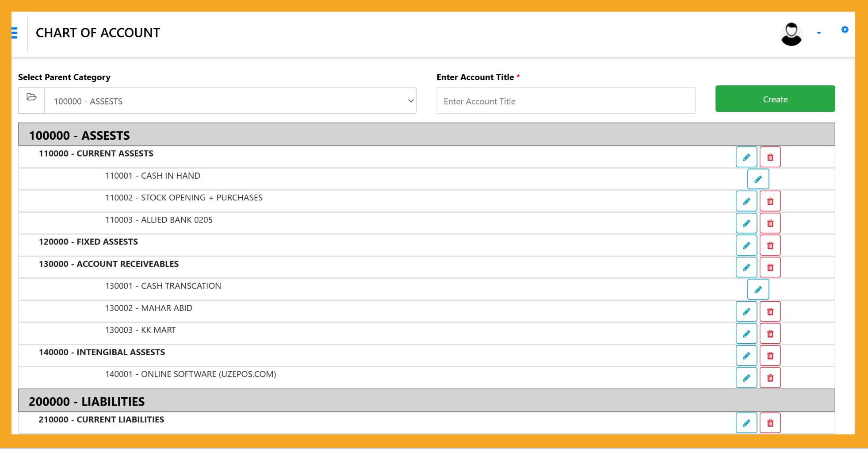868x449 pixels.
Task: Open the sidebar hamburger menu
Action: pos(14,33)
